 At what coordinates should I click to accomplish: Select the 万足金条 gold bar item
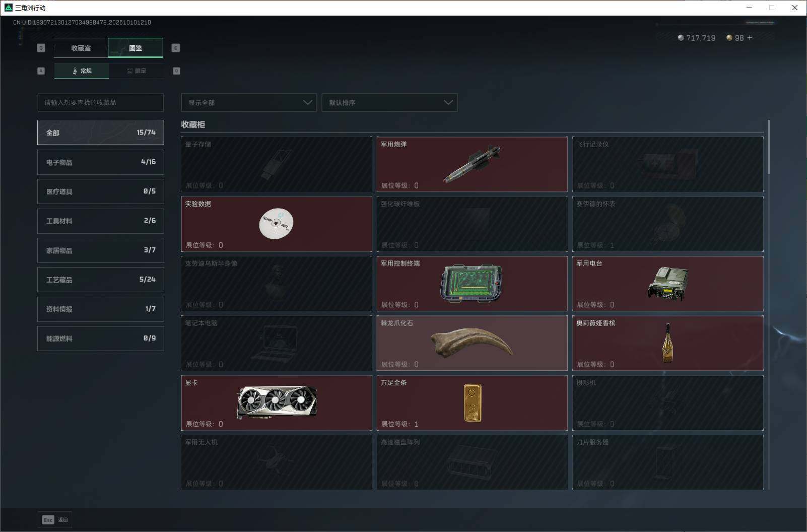[x=472, y=403]
